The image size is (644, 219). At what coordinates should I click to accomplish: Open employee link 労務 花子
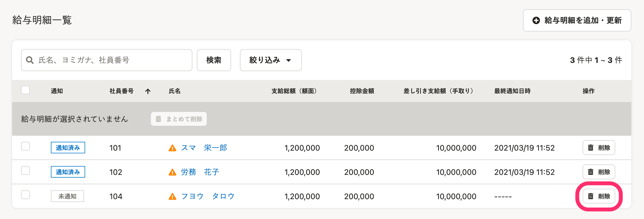[200, 172]
